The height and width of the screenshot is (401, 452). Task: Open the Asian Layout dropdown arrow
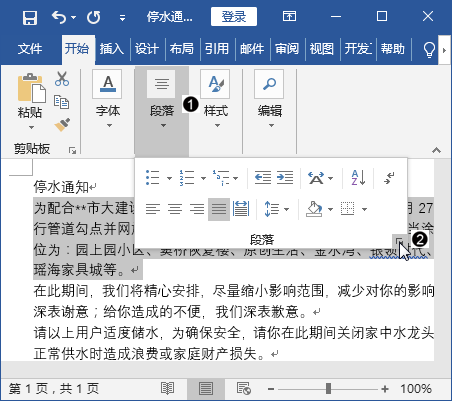(x=330, y=178)
